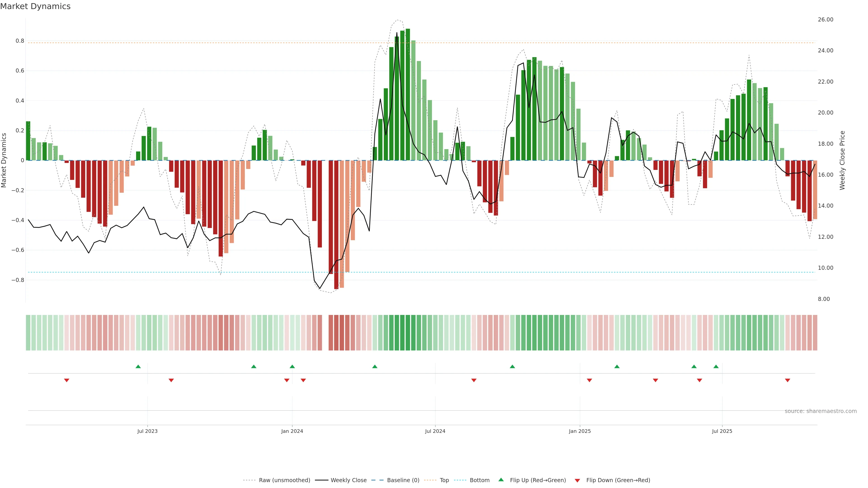Click the leftmost green flip-up triangle marker
Image resolution: width=868 pixels, height=488 pixels.
pos(138,366)
